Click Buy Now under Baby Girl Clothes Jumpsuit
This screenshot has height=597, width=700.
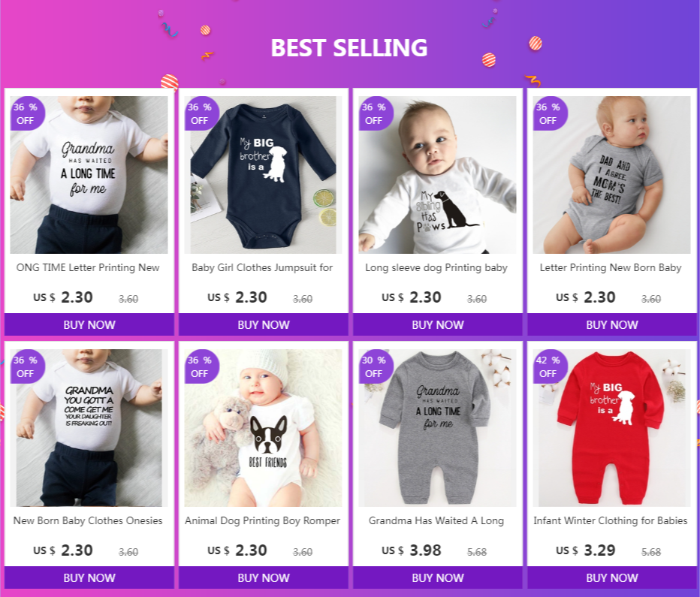tap(264, 324)
